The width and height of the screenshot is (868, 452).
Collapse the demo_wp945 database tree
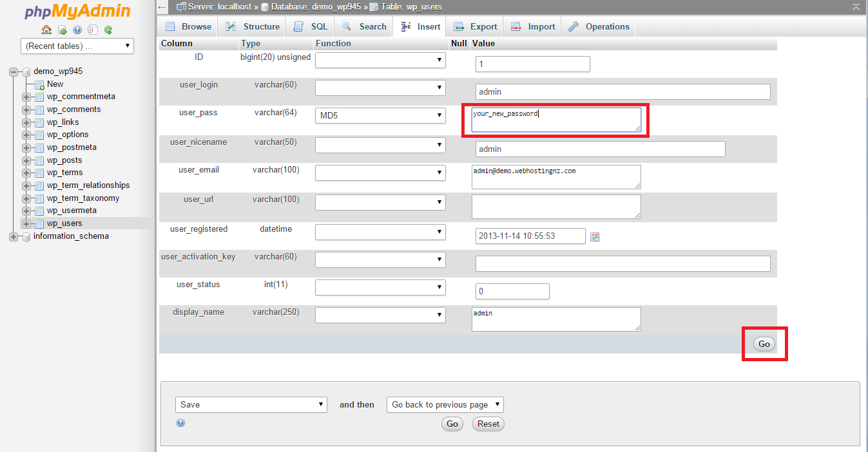13,72
